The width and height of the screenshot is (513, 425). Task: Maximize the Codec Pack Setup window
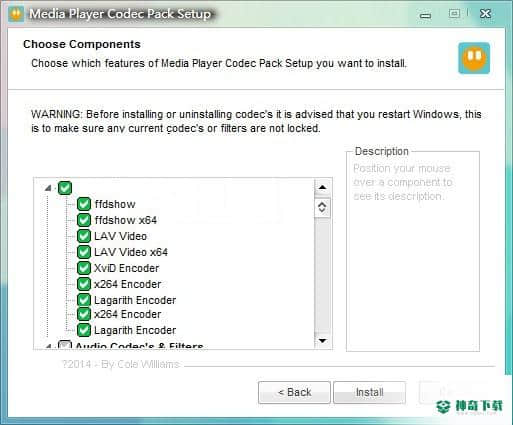454,13
